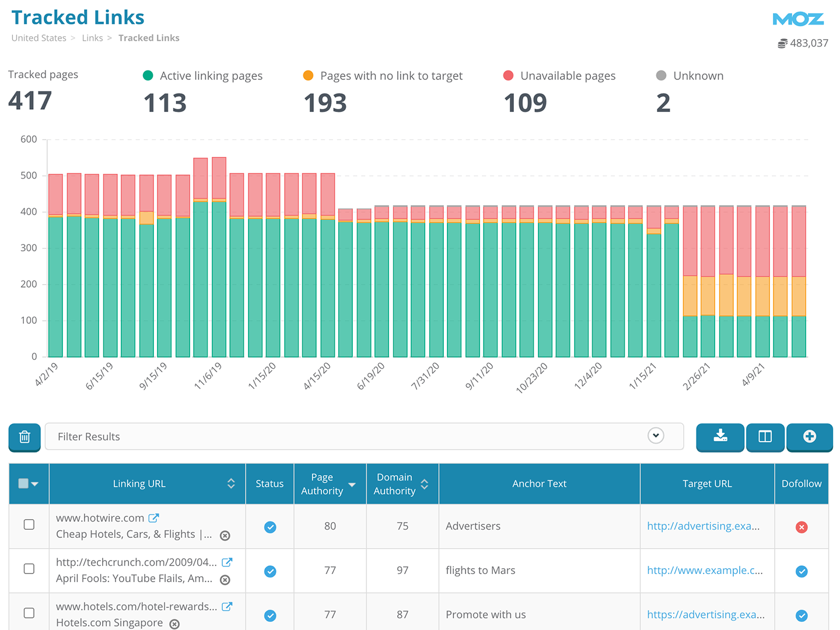Follow the https://advertising.exa... target link
Screen dimensions: 840x630
coord(705,615)
